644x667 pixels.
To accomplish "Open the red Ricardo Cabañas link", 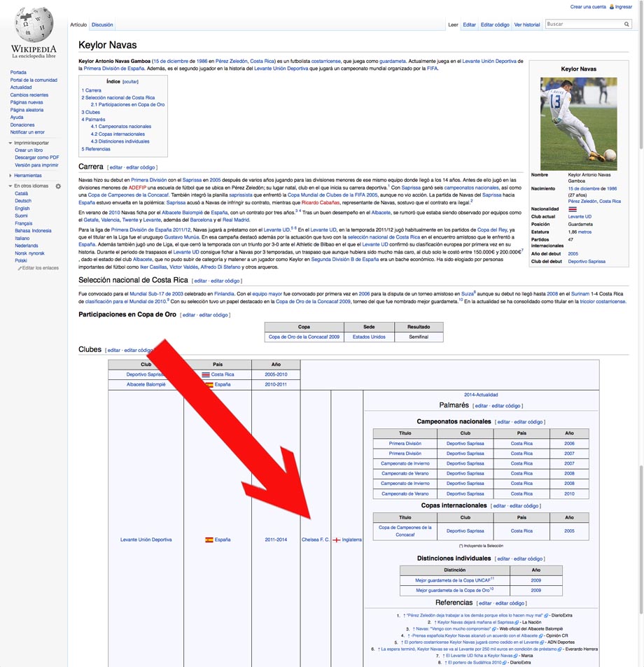I will coord(321,202).
